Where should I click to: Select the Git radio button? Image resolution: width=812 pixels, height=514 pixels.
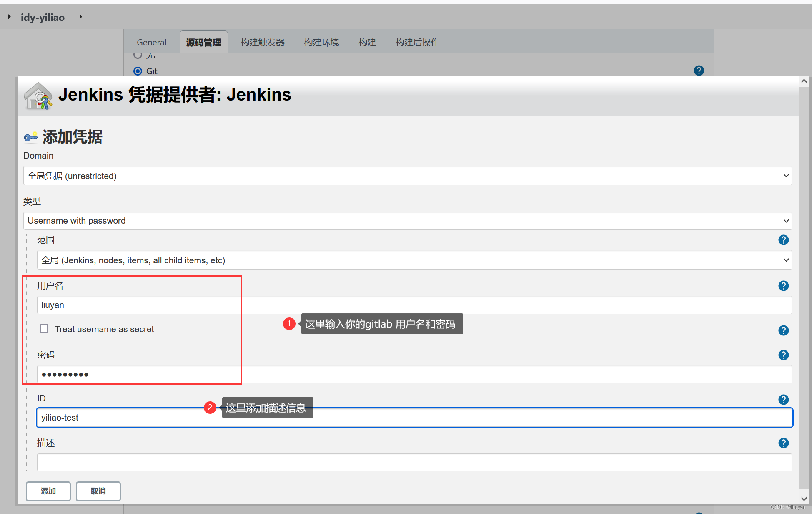[138, 71]
